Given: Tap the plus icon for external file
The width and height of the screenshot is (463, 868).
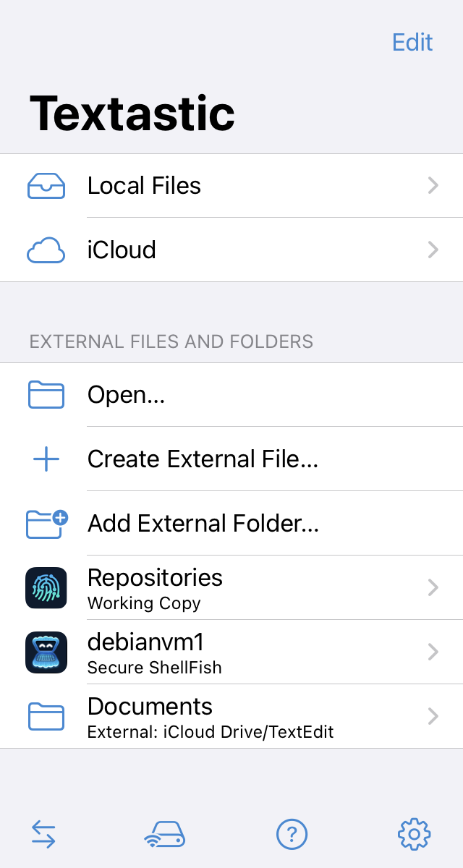Looking at the screenshot, I should pos(46,459).
